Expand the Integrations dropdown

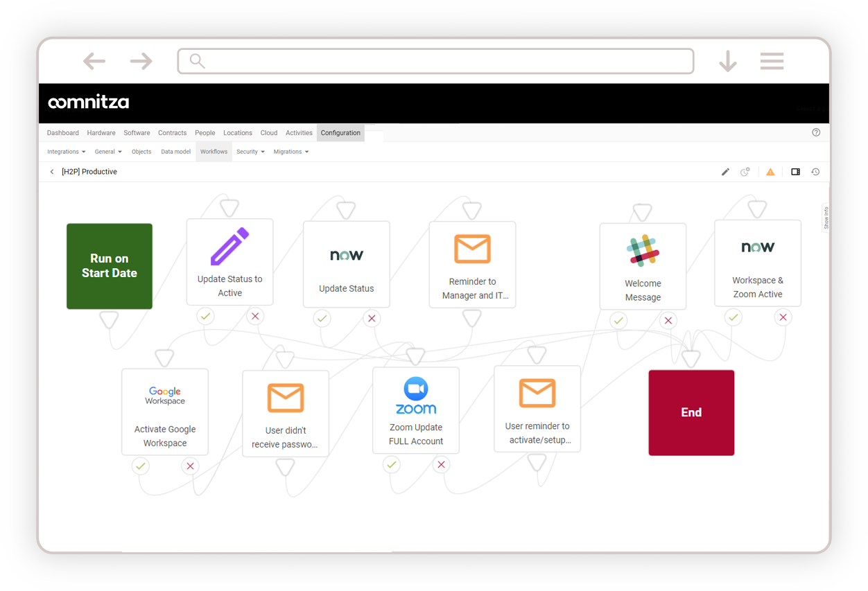(x=67, y=152)
